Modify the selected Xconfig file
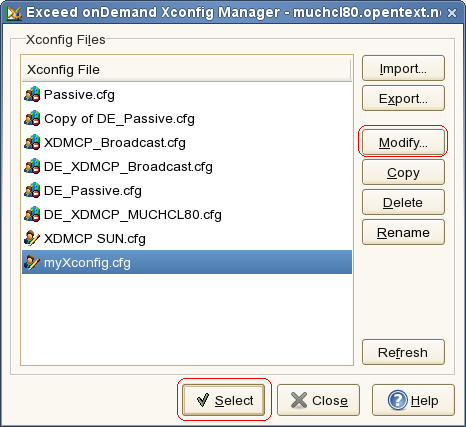This screenshot has width=466, height=427. pos(403,142)
